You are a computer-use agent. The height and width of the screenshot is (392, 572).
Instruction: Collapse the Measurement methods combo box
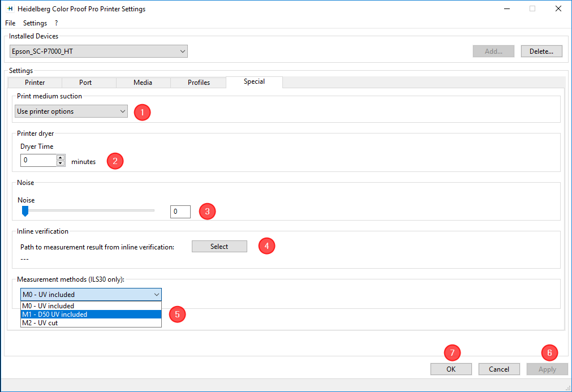click(91, 295)
